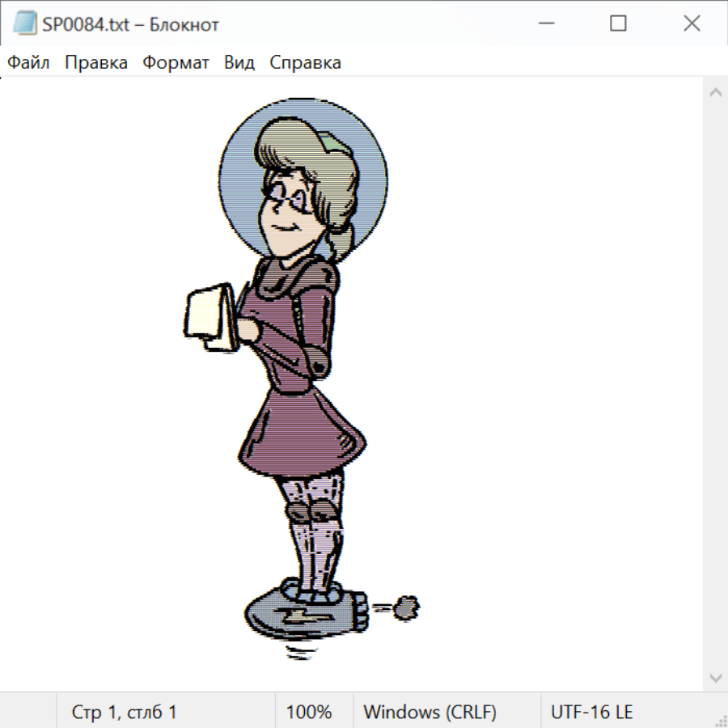The width and height of the screenshot is (728, 728).
Task: Click the vertical scrollbar track
Action: [x=715, y=384]
